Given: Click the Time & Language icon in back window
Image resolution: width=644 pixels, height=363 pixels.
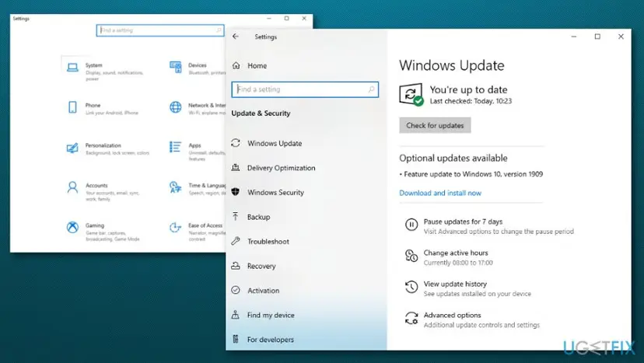Looking at the screenshot, I should pyautogui.click(x=175, y=187).
